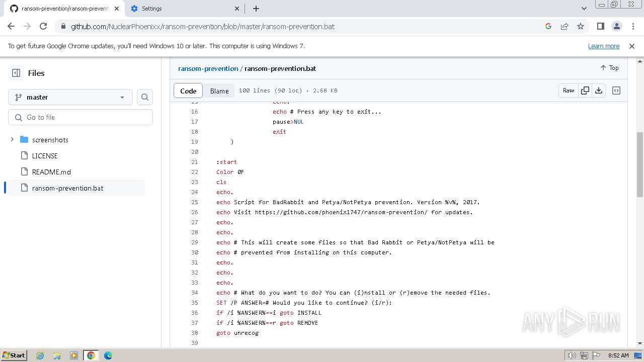Viewport: 644px width, 362px height.
Task: Open the master branch dropdown
Action: coord(70,97)
